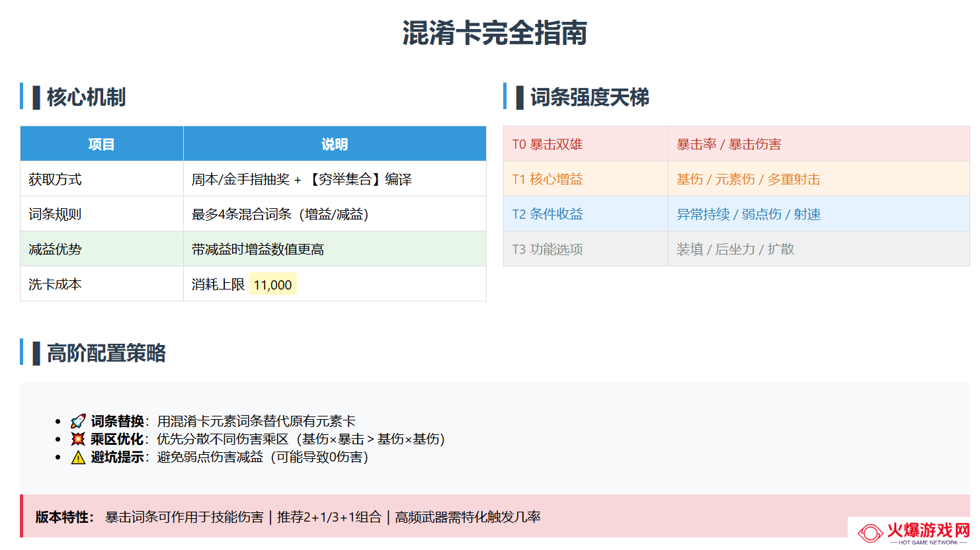Click the cell 周本/金手指抽奖 + 【穷举集合】编译
980x550 pixels.
pyautogui.click(x=335, y=179)
